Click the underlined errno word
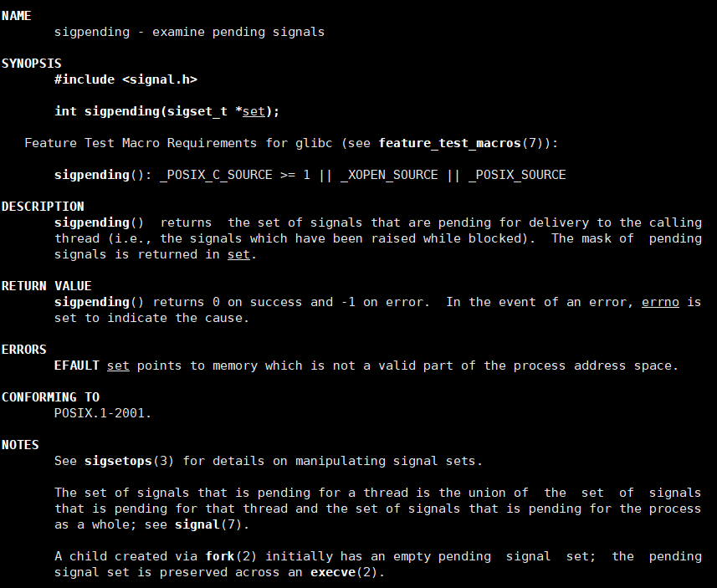Viewport: 717px width, 588px height. tap(660, 302)
